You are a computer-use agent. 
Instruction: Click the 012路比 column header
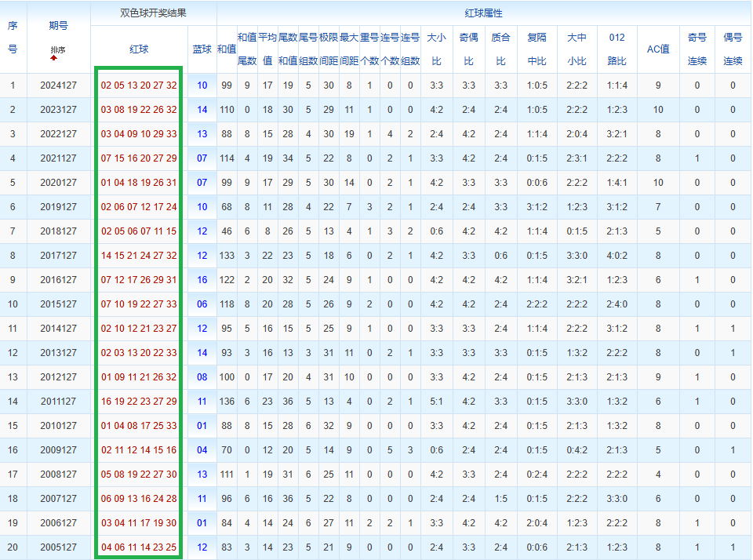617,49
